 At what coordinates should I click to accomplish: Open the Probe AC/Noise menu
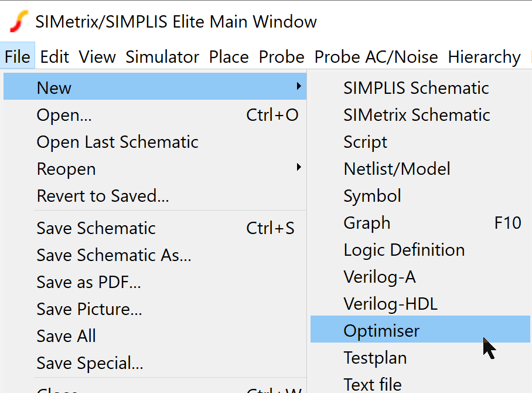pos(376,57)
